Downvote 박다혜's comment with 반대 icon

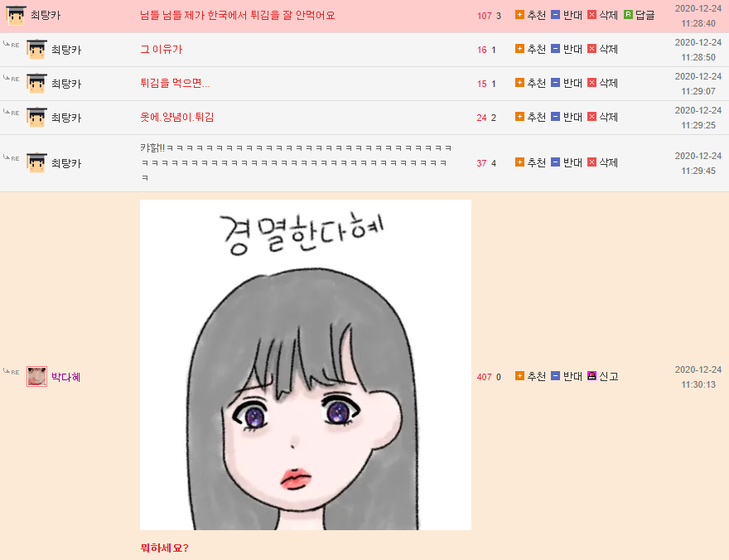(x=555, y=375)
